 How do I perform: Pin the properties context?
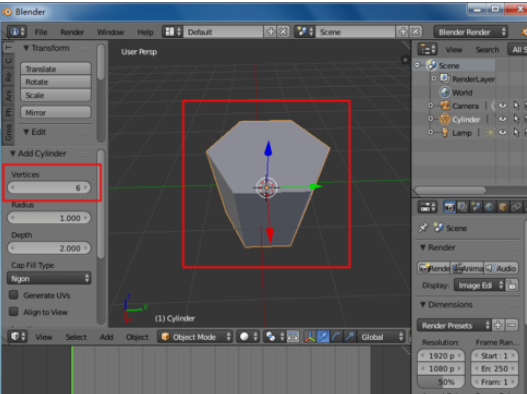[x=423, y=228]
